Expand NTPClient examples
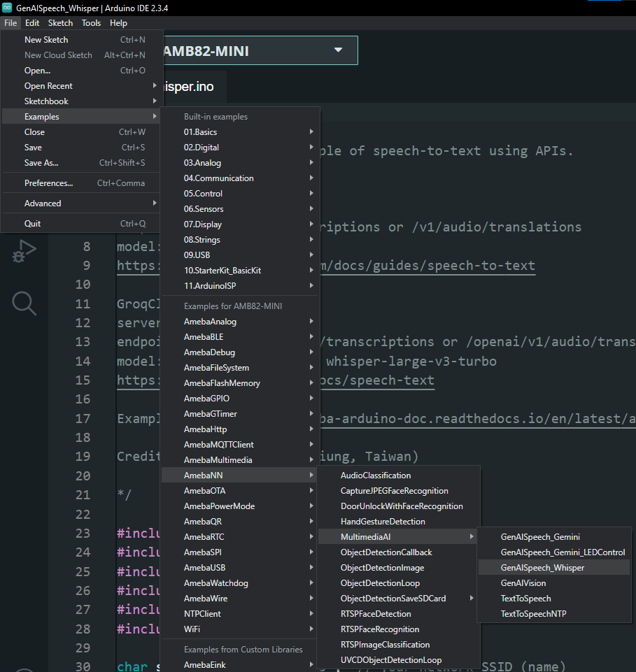 coord(240,614)
